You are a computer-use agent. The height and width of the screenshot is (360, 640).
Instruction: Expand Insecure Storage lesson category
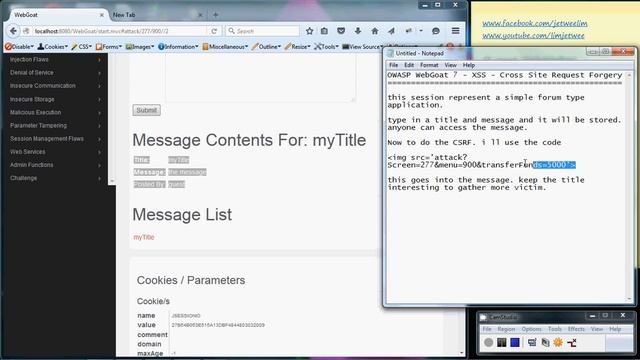point(56,99)
